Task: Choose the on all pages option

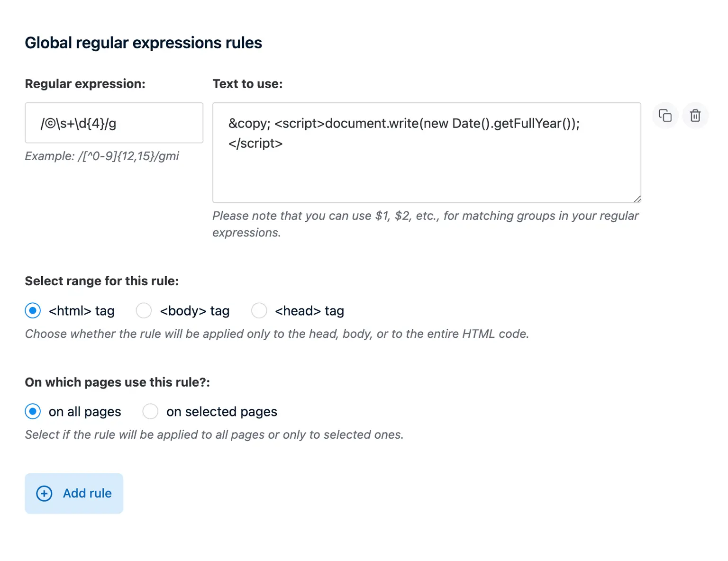Action: point(33,411)
